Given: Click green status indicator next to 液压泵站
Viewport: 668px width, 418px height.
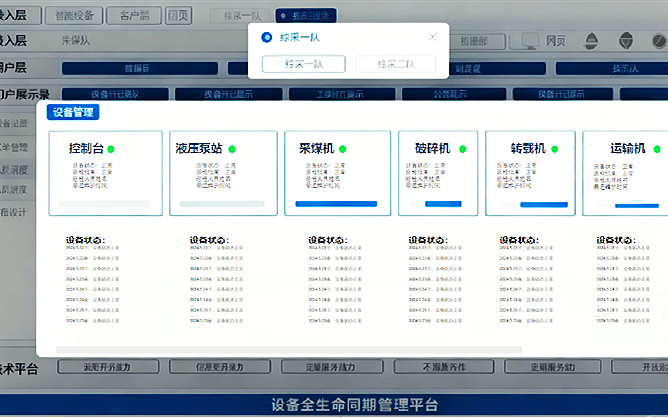Looking at the screenshot, I should [232, 148].
